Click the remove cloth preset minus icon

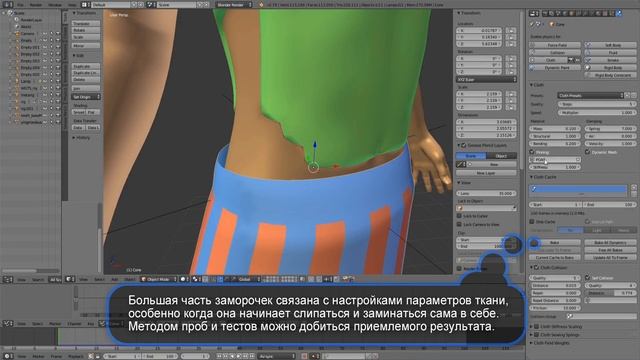(634, 95)
